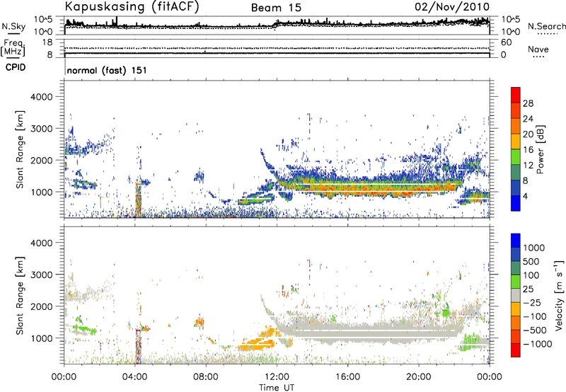The height and width of the screenshot is (392, 566).
Task: Select the -500 tick on the Velocity color bar
Action: pyautogui.click(x=535, y=330)
